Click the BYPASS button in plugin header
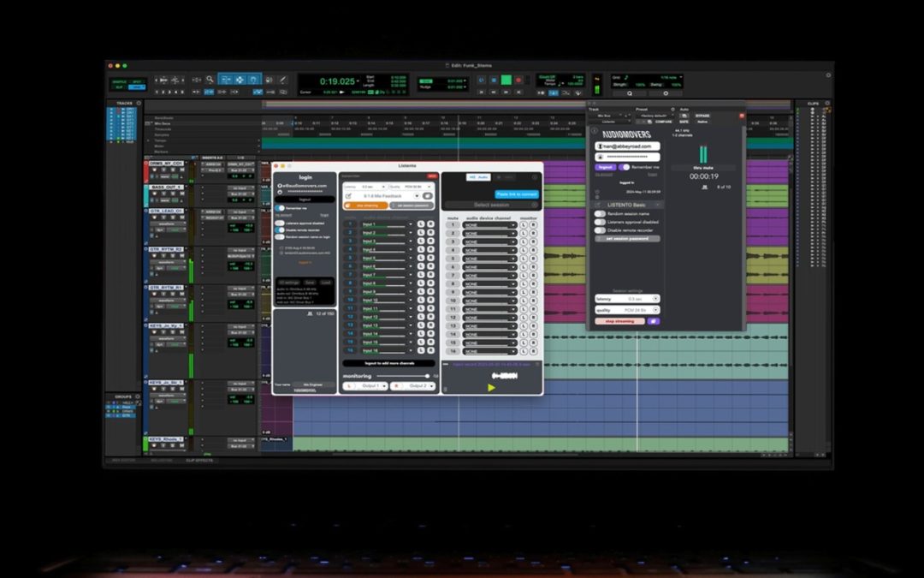This screenshot has height=578, width=924. pyautogui.click(x=702, y=116)
